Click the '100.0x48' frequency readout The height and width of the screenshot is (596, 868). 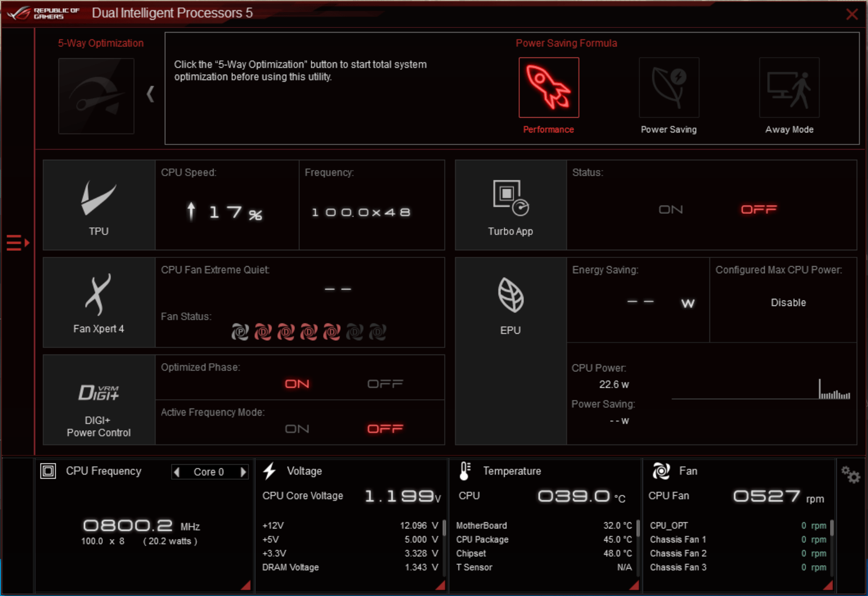[361, 212]
